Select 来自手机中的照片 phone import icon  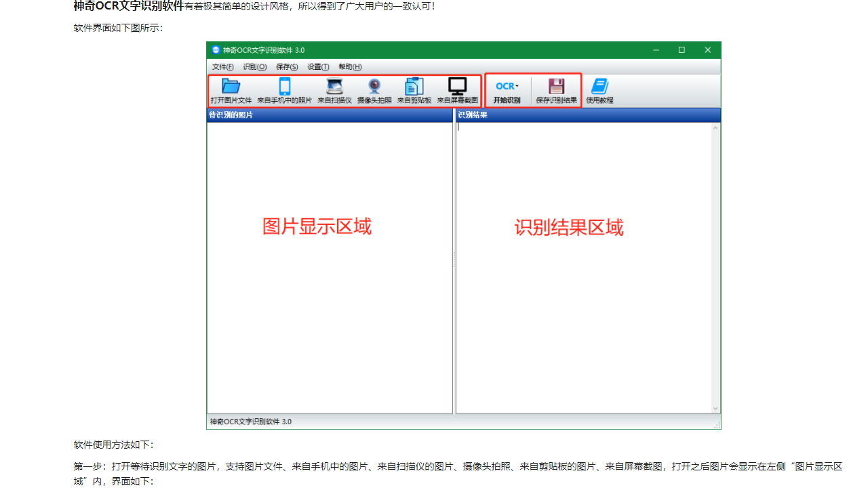point(284,89)
